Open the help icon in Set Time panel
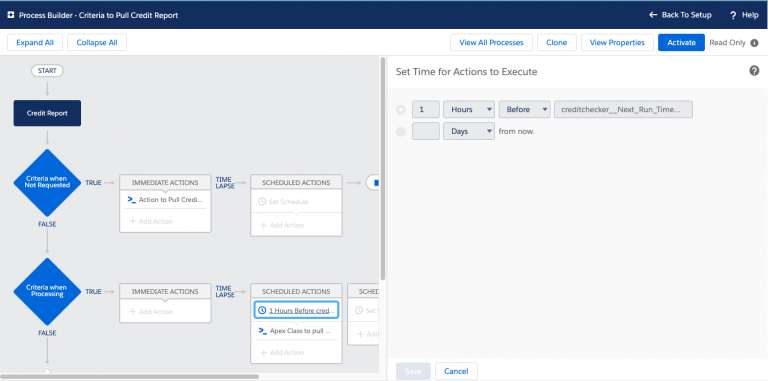This screenshot has height=381, width=768. click(x=754, y=71)
